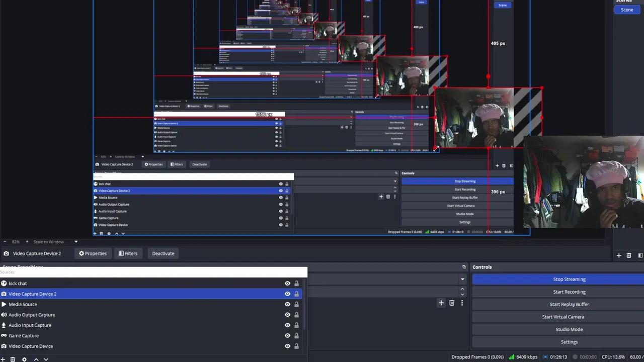Lock the Media Source
The image size is (644, 362).
[296, 304]
